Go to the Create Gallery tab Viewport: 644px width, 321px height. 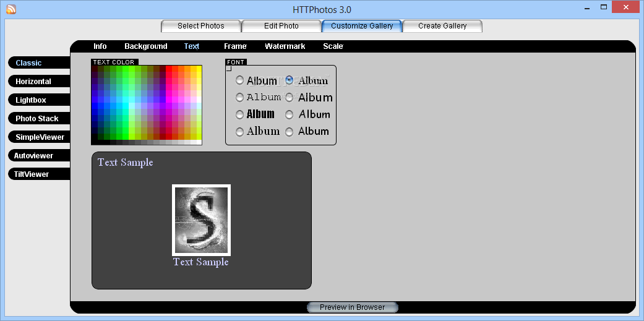click(442, 26)
